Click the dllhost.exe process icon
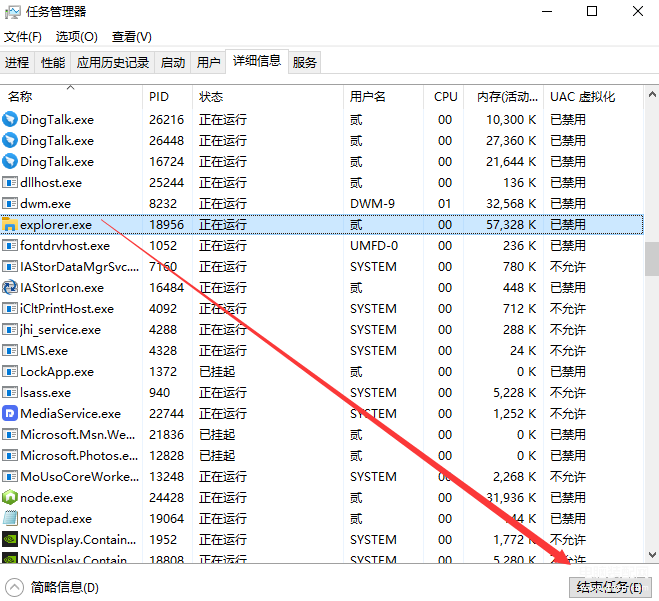Image resolution: width=659 pixels, height=601 pixels. pyautogui.click(x=10, y=182)
